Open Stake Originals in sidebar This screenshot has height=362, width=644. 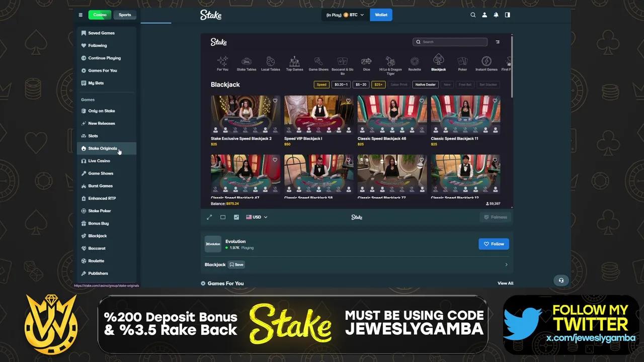click(x=106, y=148)
